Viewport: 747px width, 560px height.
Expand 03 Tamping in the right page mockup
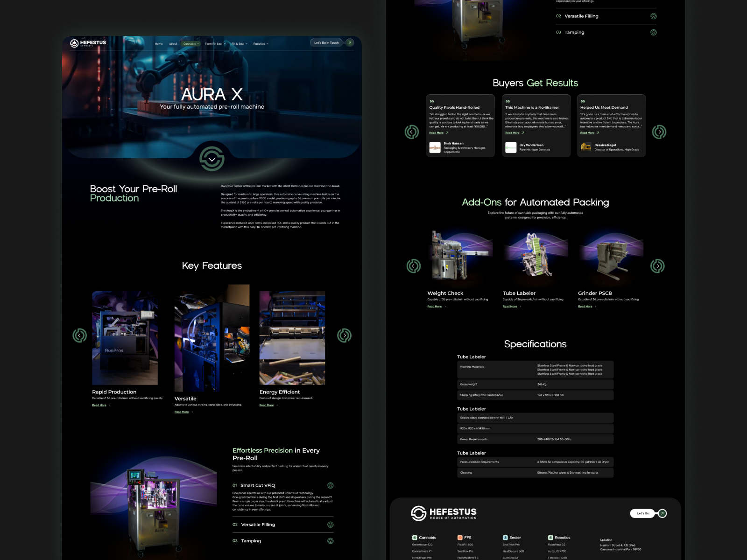point(606,32)
